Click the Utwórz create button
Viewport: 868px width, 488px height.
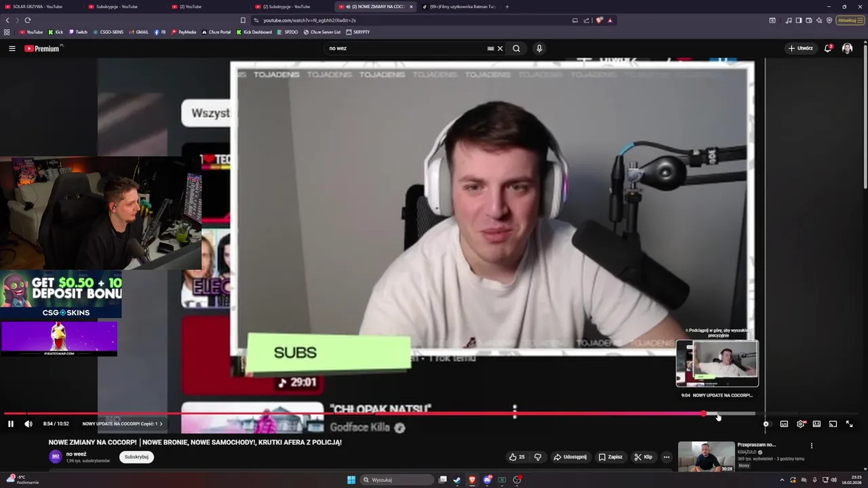[x=800, y=48]
